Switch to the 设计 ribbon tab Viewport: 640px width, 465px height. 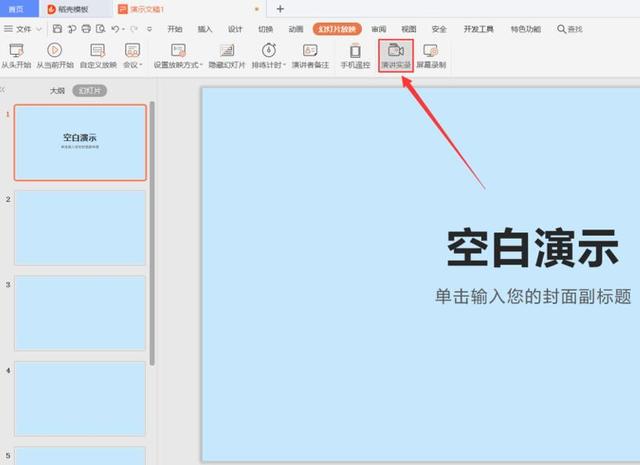235,29
